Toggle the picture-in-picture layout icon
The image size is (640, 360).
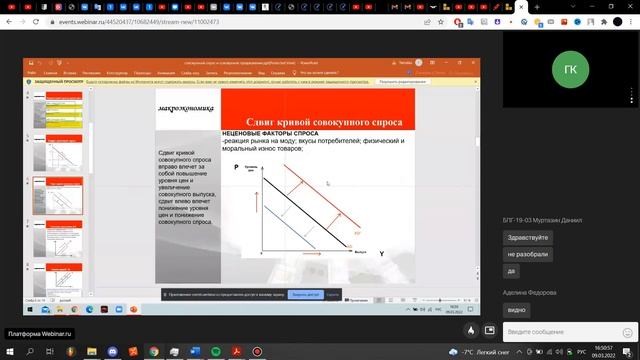pyautogui.click(x=489, y=330)
